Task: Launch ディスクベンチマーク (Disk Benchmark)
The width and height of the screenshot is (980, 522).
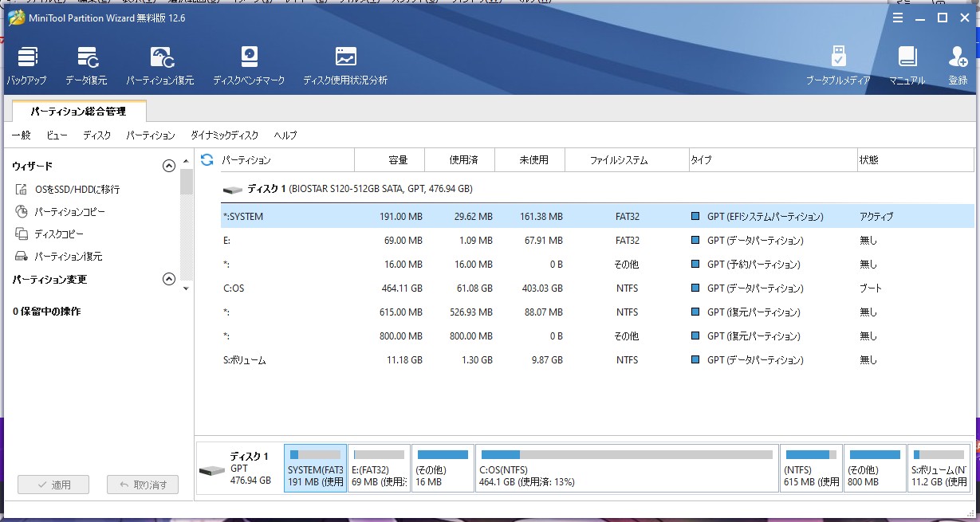Action: (x=249, y=65)
